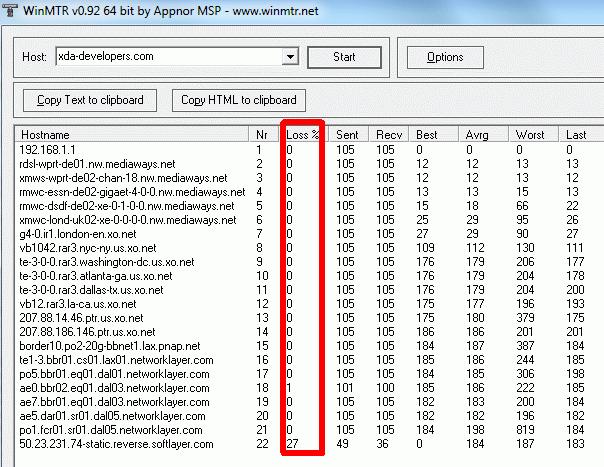The width and height of the screenshot is (604, 467).
Task: Click the Nr column header
Action: pyautogui.click(x=262, y=134)
